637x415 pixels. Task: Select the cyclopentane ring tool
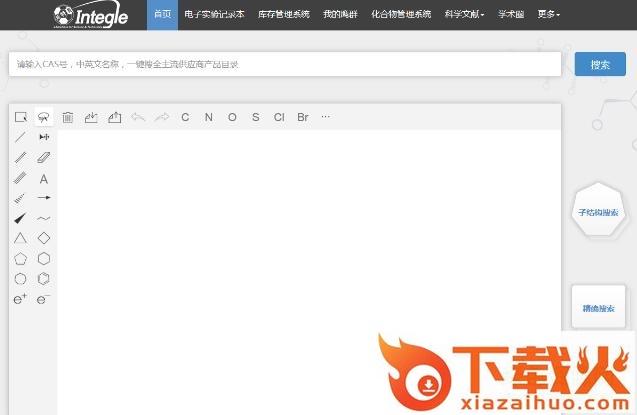(x=20, y=259)
